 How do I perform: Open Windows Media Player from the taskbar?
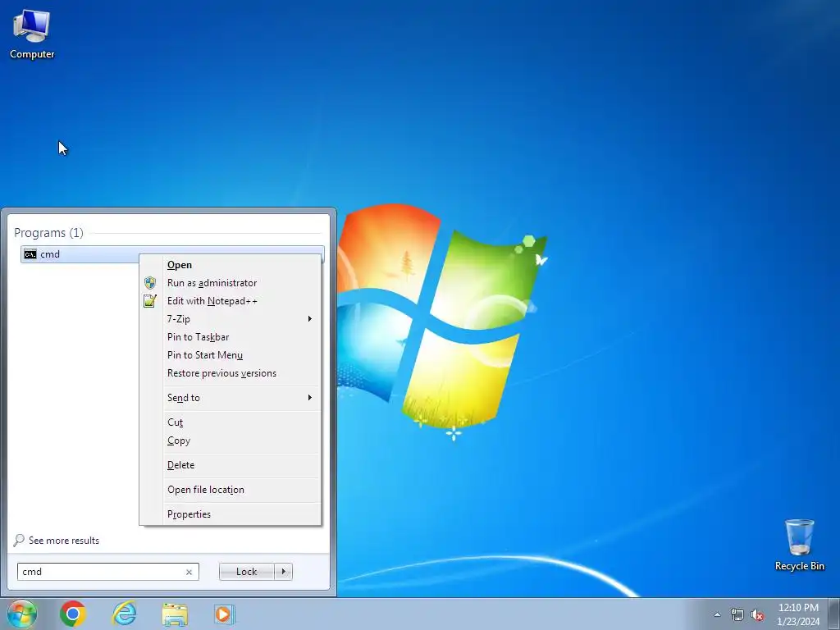[x=224, y=614]
